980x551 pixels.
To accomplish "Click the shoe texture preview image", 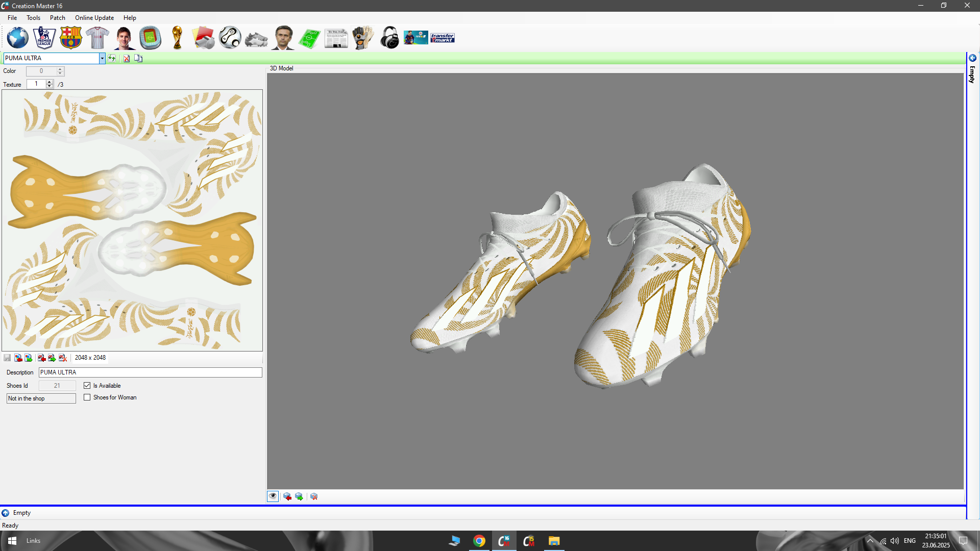I will [132, 220].
